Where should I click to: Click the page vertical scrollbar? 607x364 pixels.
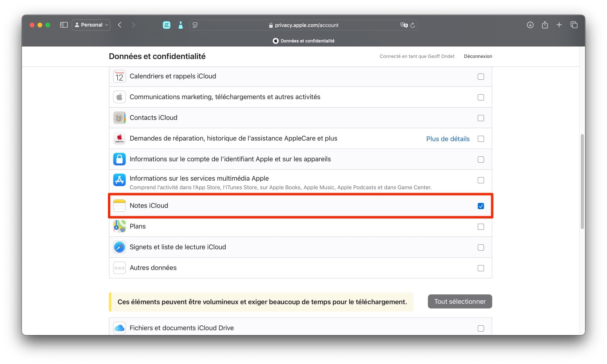(x=582, y=181)
